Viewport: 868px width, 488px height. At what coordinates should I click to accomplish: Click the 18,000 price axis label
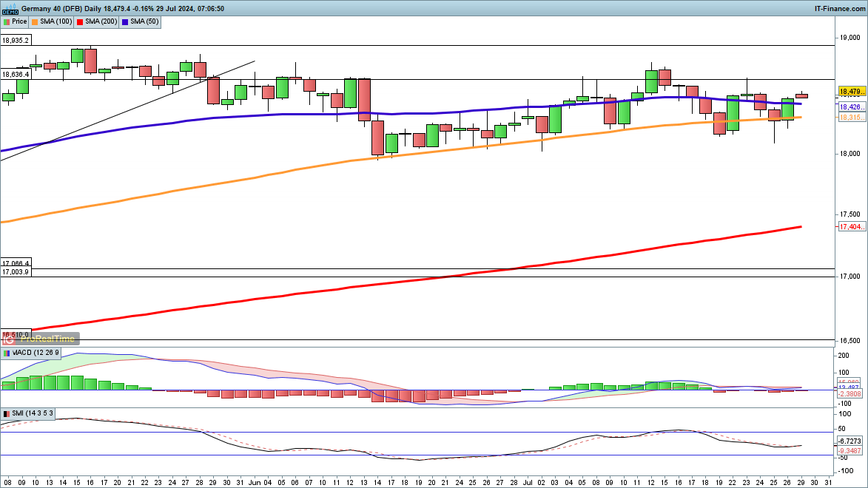(850, 154)
